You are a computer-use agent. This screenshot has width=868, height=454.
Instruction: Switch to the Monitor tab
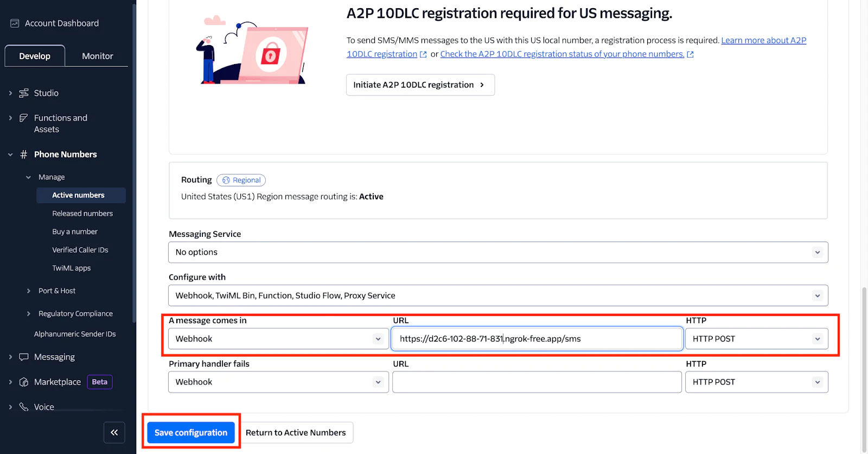tap(98, 56)
